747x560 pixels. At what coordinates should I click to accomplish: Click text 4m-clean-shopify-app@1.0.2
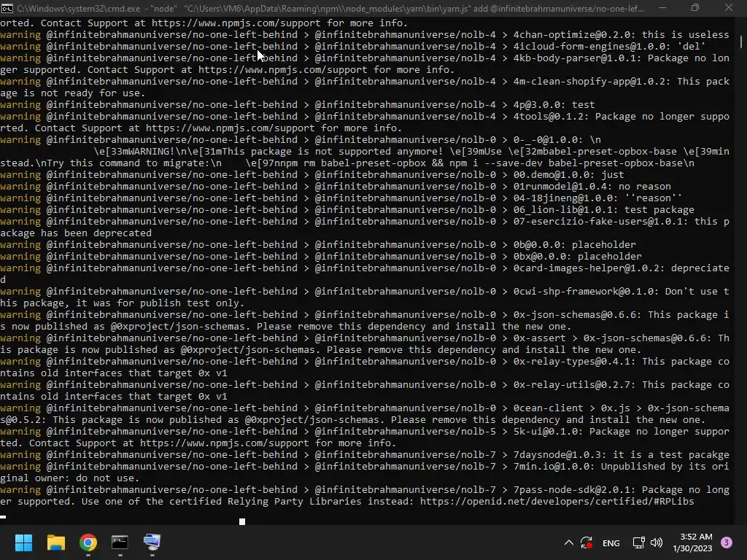tap(592, 82)
